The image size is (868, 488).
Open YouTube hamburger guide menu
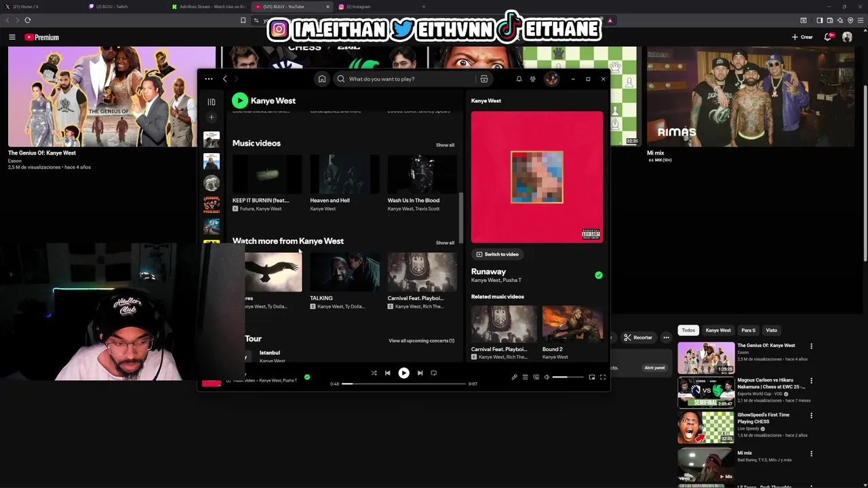coord(12,37)
